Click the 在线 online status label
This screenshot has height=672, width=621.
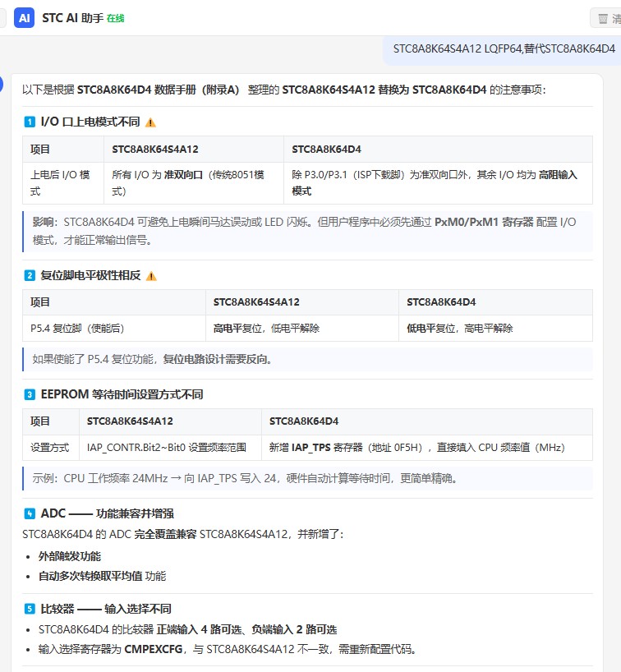(x=115, y=18)
